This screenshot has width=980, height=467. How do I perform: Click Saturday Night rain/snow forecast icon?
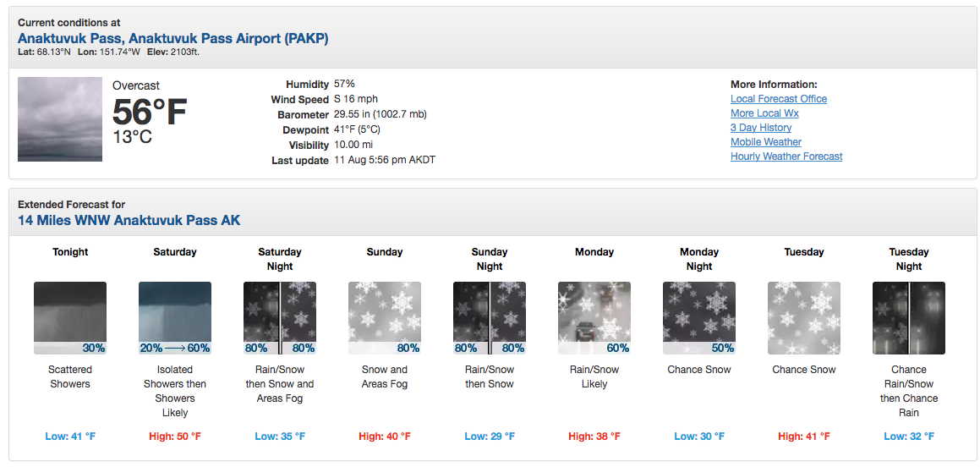pyautogui.click(x=280, y=317)
